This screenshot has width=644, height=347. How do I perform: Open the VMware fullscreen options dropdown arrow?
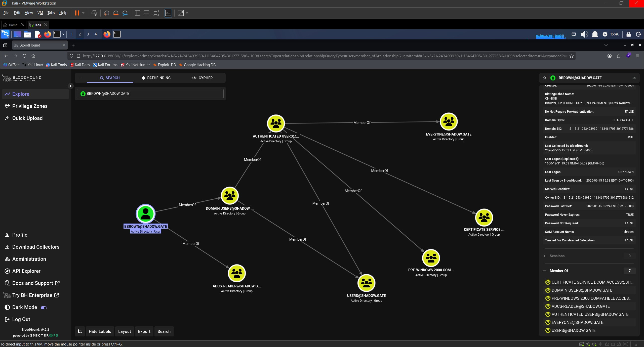pos(187,13)
